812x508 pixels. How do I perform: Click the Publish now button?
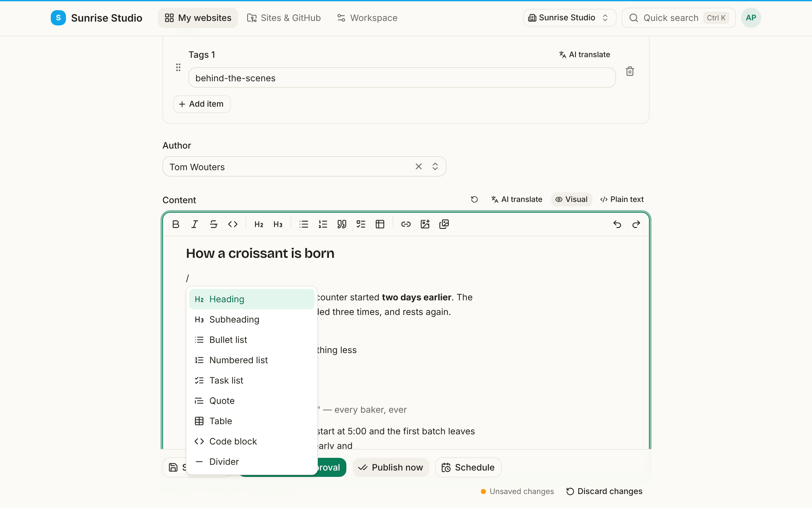pyautogui.click(x=391, y=467)
